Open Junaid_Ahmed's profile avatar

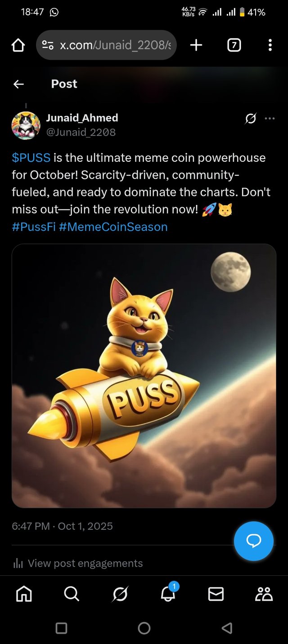[x=26, y=125]
